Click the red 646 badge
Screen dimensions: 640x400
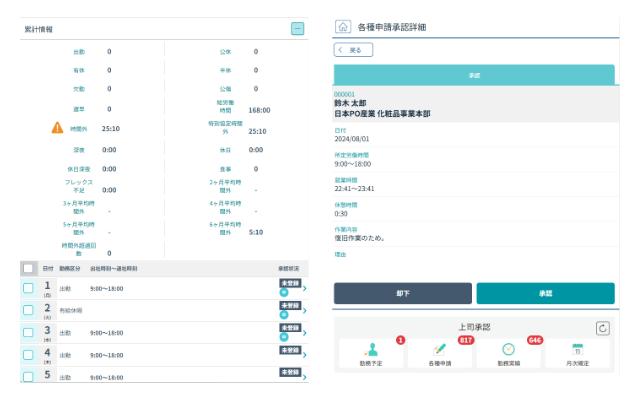(535, 340)
